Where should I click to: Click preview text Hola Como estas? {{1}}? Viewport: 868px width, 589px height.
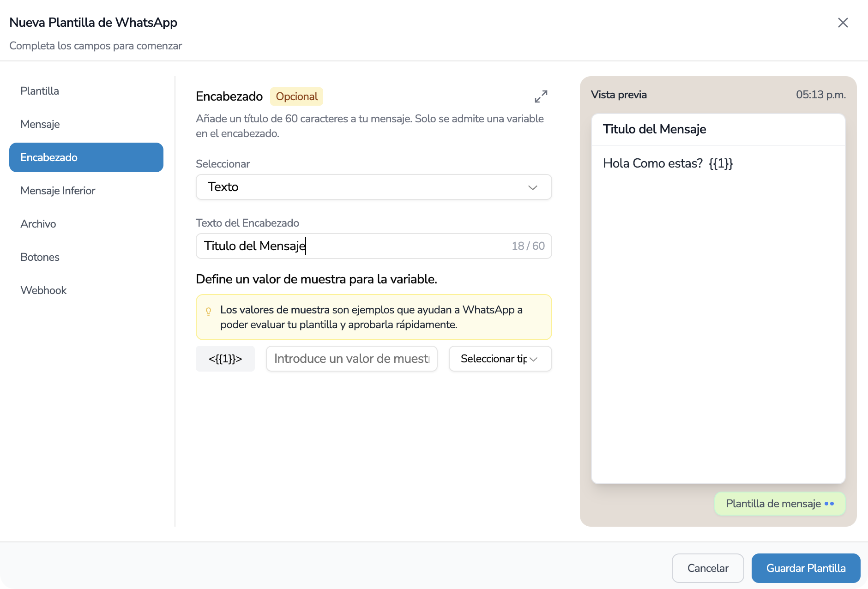click(668, 163)
